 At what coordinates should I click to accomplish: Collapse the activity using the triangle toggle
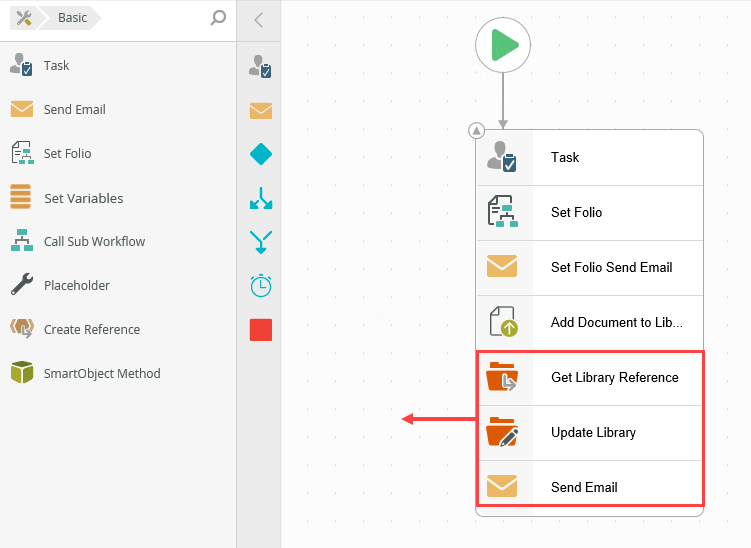coord(477,130)
